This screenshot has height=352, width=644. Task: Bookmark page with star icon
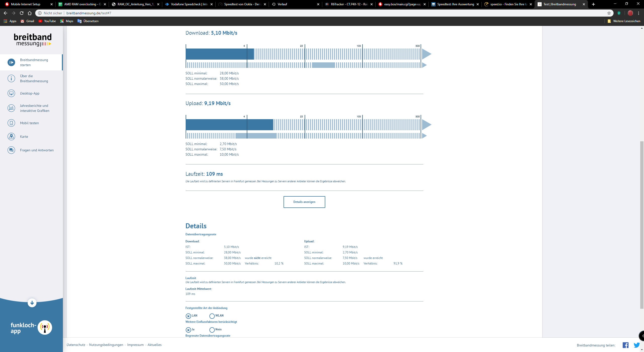[609, 13]
